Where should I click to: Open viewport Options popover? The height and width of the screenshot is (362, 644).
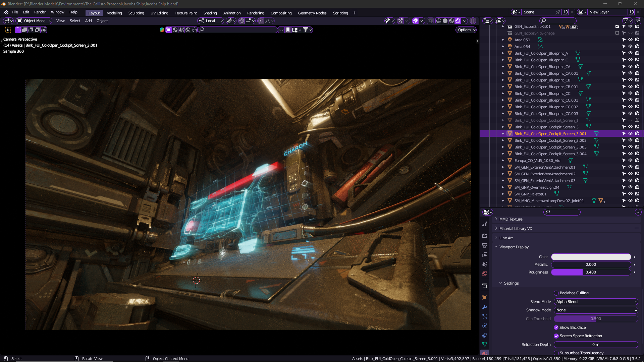(466, 30)
